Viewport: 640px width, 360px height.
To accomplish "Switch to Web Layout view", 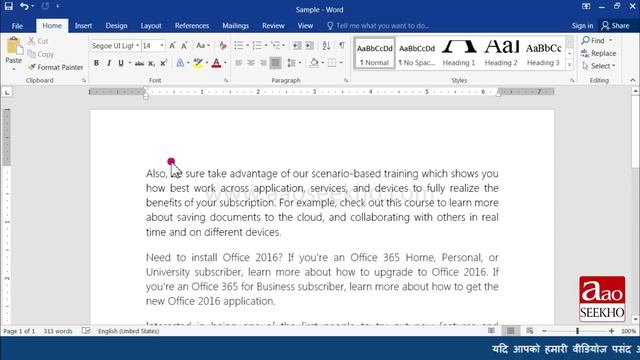I will pos(530,331).
